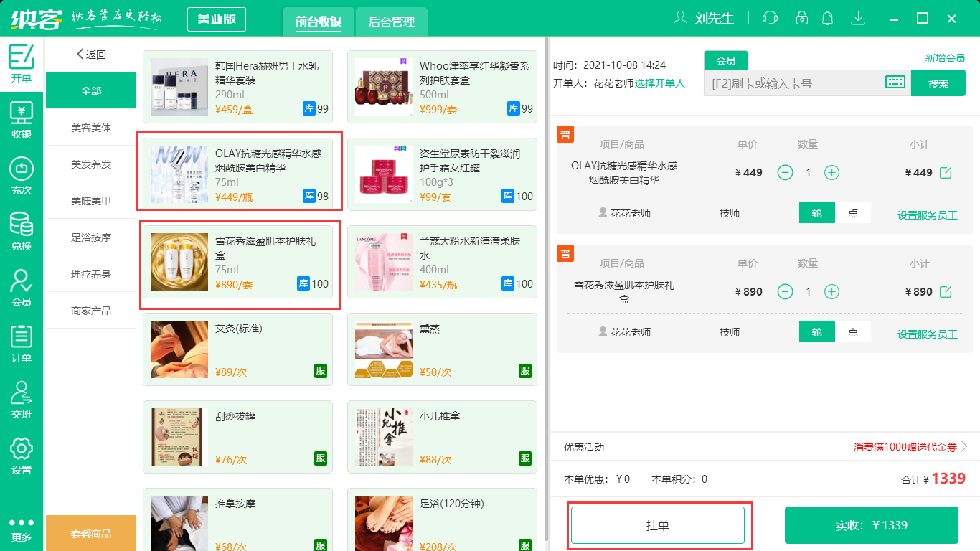Click edit icon beside OLAY subtotal ¥449
980x551 pixels.
pos(946,173)
